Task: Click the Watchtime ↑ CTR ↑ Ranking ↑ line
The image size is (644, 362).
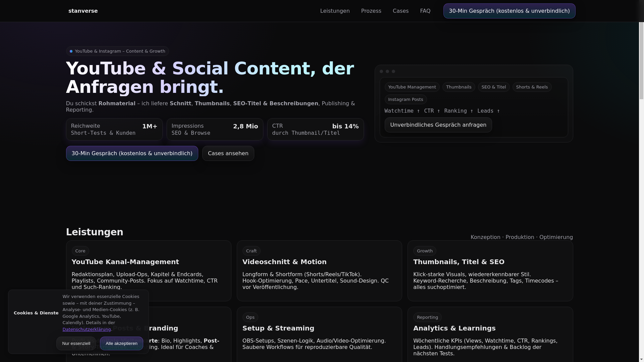Action: 442,111
